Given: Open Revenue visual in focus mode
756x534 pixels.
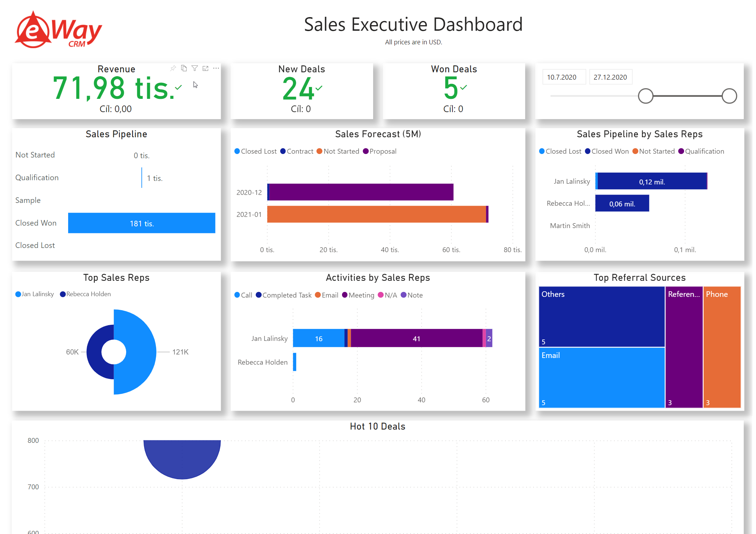Looking at the screenshot, I should [x=205, y=68].
